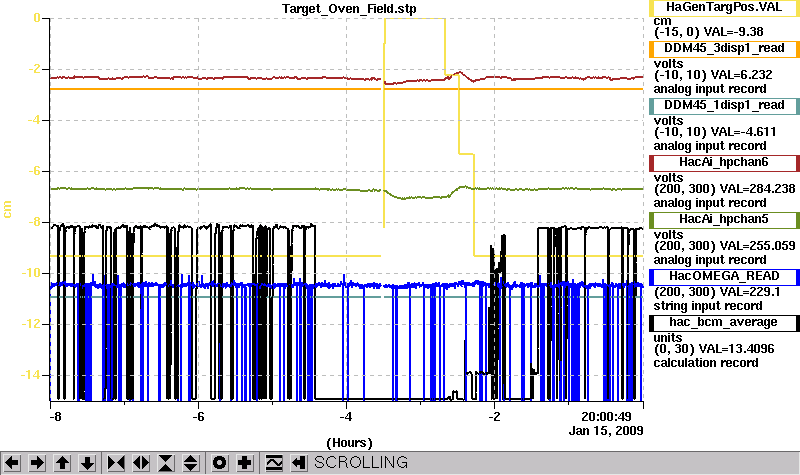Image resolution: width=800 pixels, height=475 pixels.
Task: Click the circle auto-scale button
Action: [219, 463]
